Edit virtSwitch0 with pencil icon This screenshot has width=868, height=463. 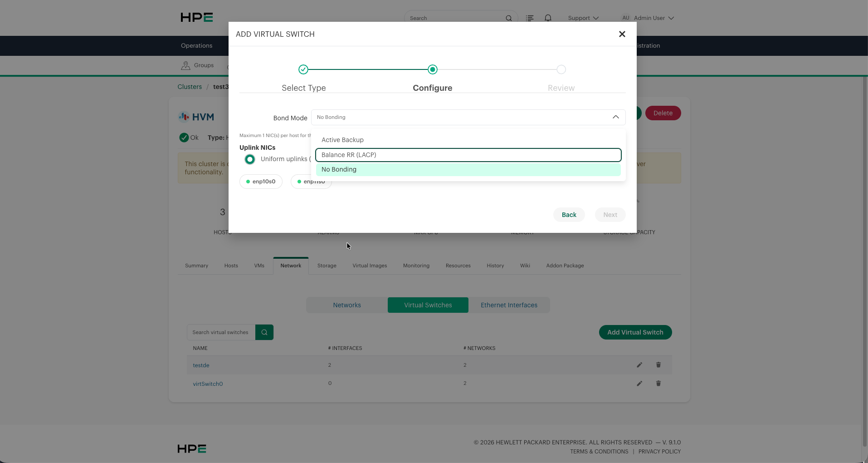click(639, 384)
